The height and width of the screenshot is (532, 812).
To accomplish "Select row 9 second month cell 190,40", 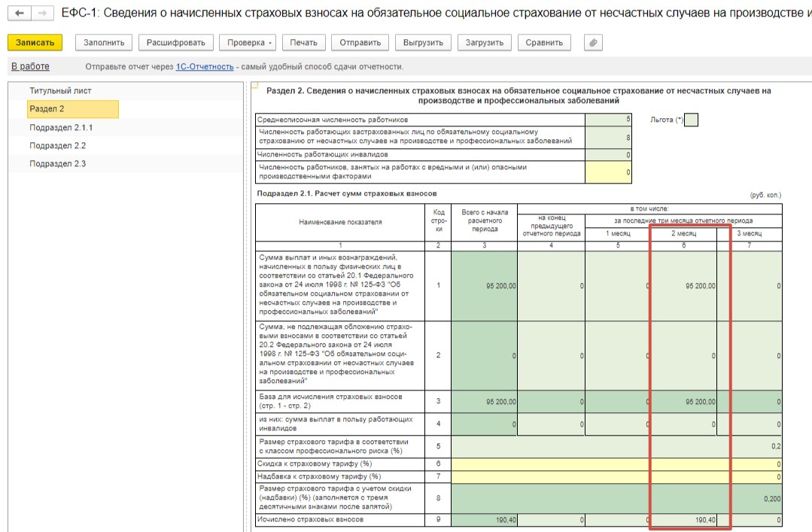I will [x=683, y=520].
